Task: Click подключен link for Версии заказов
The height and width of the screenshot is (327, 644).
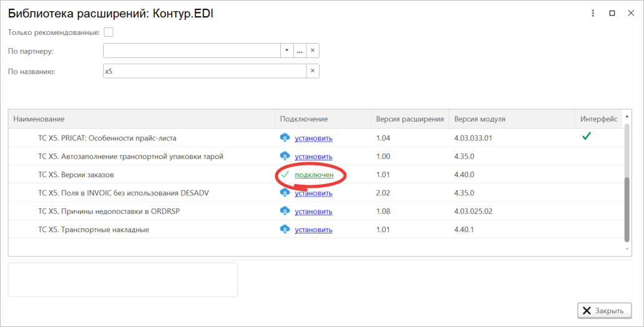Action: click(314, 175)
